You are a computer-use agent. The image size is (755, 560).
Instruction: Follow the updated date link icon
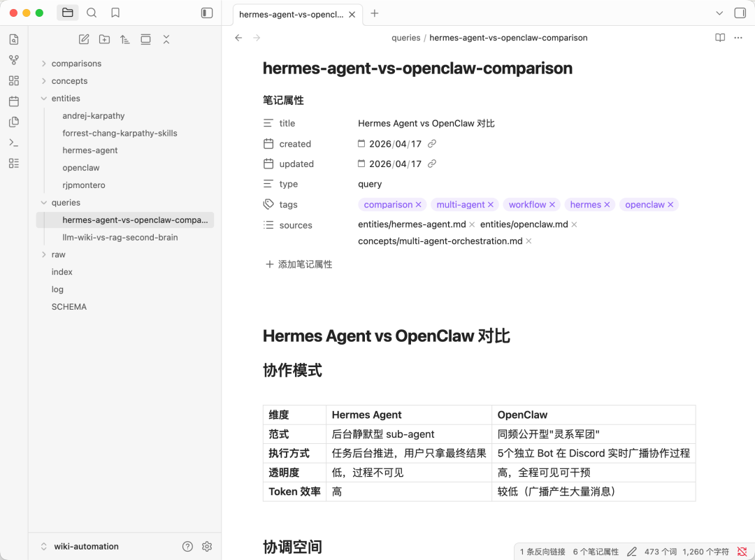coord(432,164)
